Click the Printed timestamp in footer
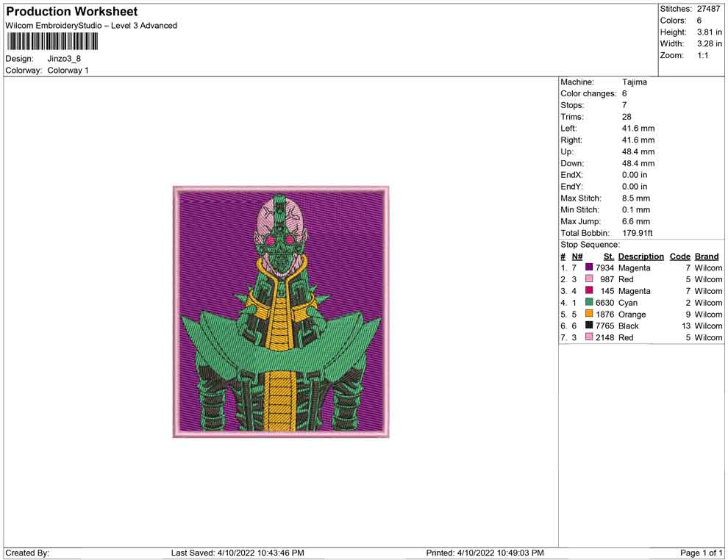The height and width of the screenshot is (560, 728). 485,553
